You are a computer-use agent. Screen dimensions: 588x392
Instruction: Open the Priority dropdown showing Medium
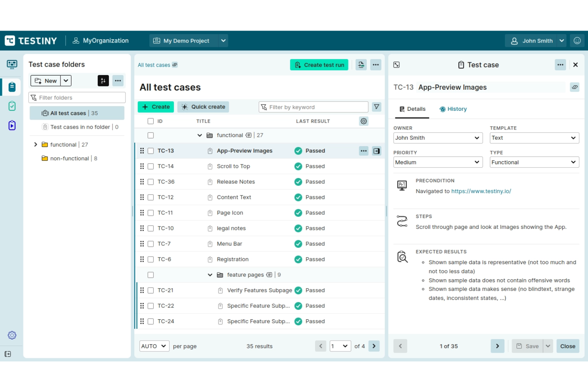coord(437,162)
